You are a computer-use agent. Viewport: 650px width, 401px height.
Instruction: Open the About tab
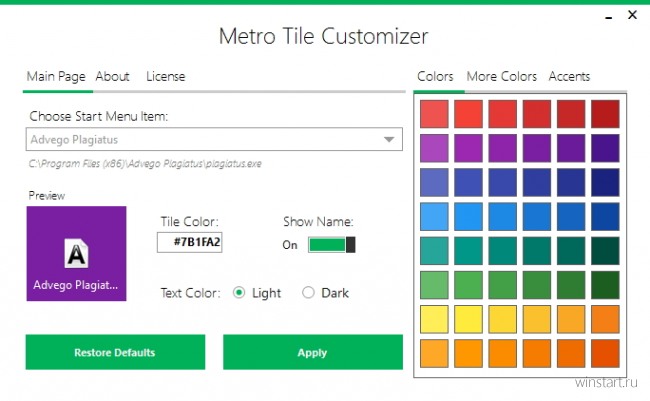(x=112, y=76)
